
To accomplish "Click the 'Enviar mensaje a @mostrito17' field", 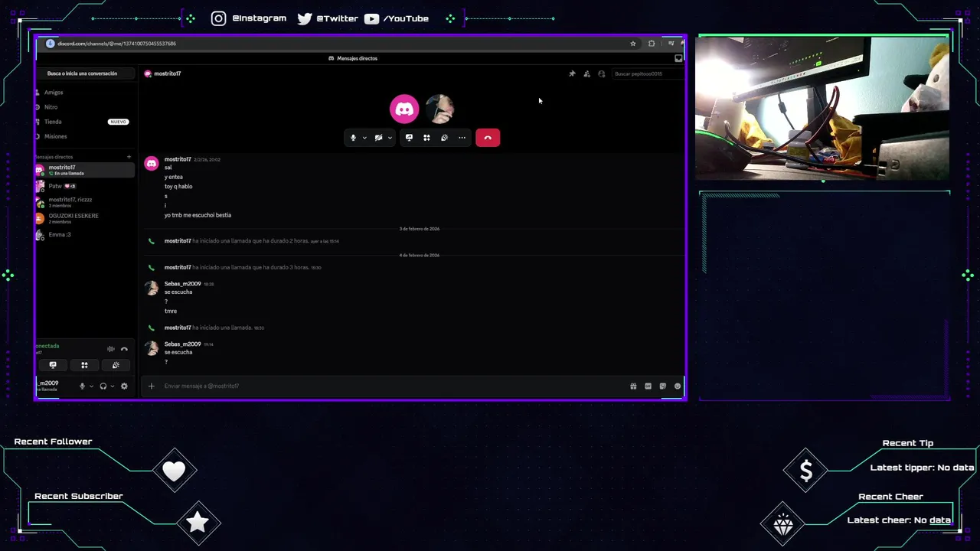I will click(x=390, y=386).
